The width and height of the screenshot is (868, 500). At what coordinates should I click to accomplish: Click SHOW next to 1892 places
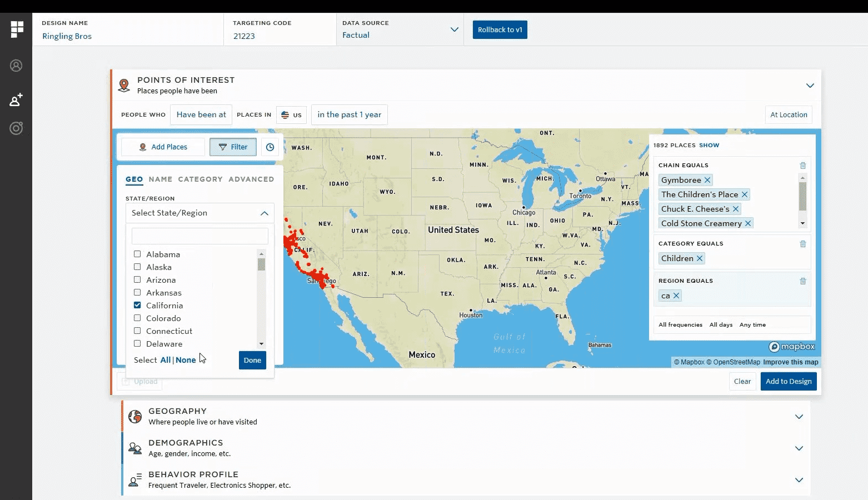[709, 145]
